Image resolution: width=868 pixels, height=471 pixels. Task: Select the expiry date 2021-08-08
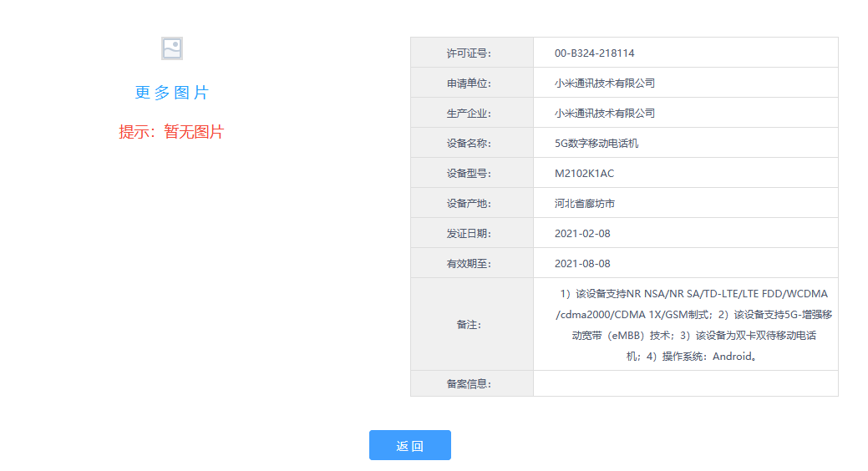click(x=582, y=263)
